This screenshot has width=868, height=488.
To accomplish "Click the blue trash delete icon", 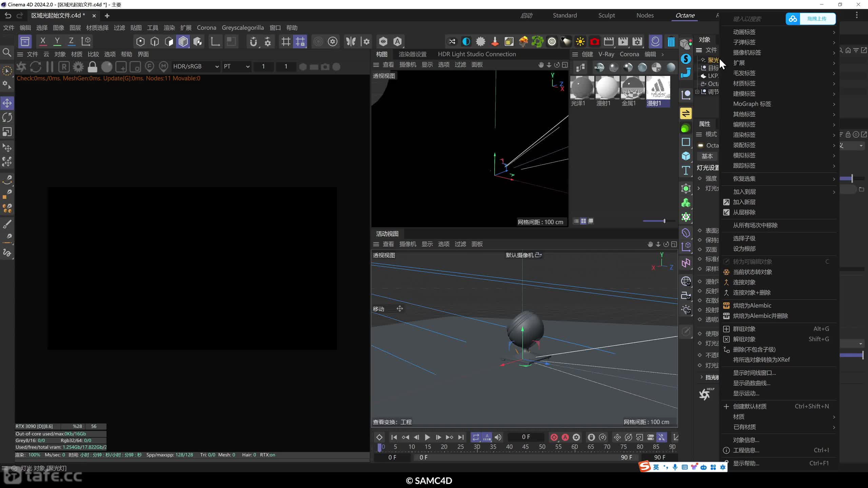I will (x=671, y=41).
